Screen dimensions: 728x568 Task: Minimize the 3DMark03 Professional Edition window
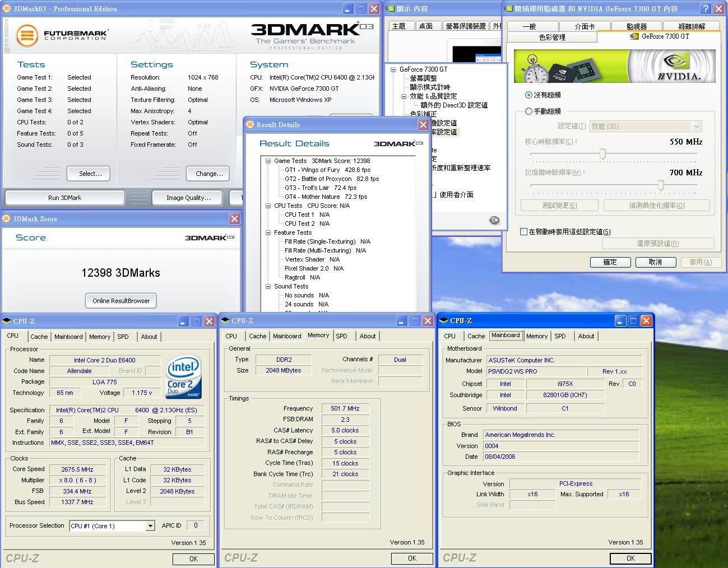349,8
